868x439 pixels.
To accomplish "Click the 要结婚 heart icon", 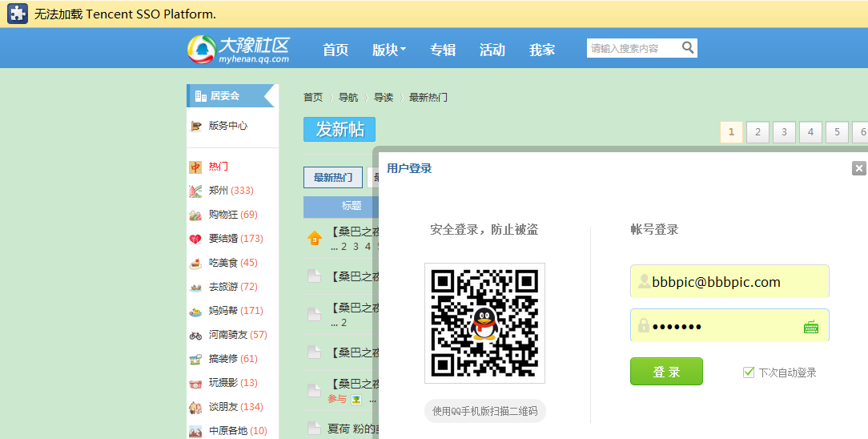I will pos(195,240).
